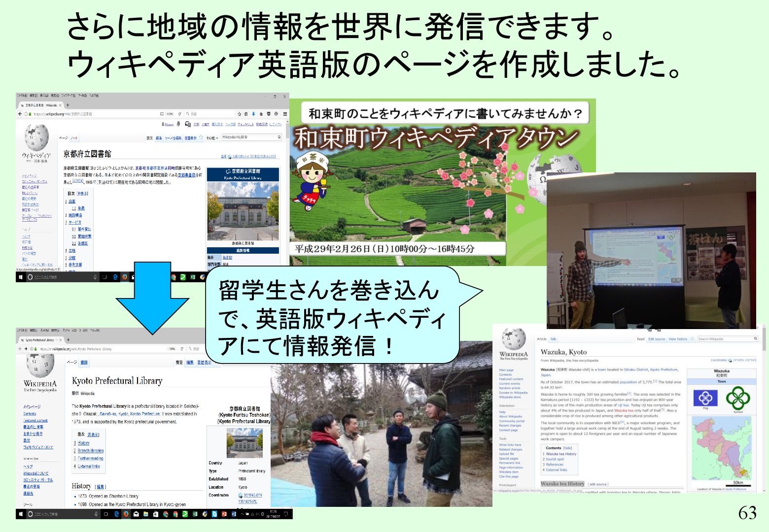Click External links in Kyoto Prefectural Library contents
Viewport: 769px width, 532px height.
click(x=89, y=466)
